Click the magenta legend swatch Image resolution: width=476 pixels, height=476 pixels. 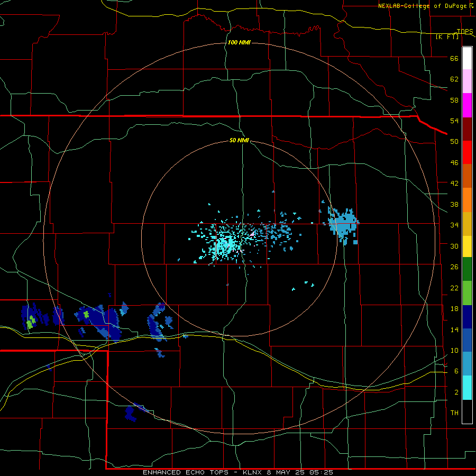pos(467,105)
